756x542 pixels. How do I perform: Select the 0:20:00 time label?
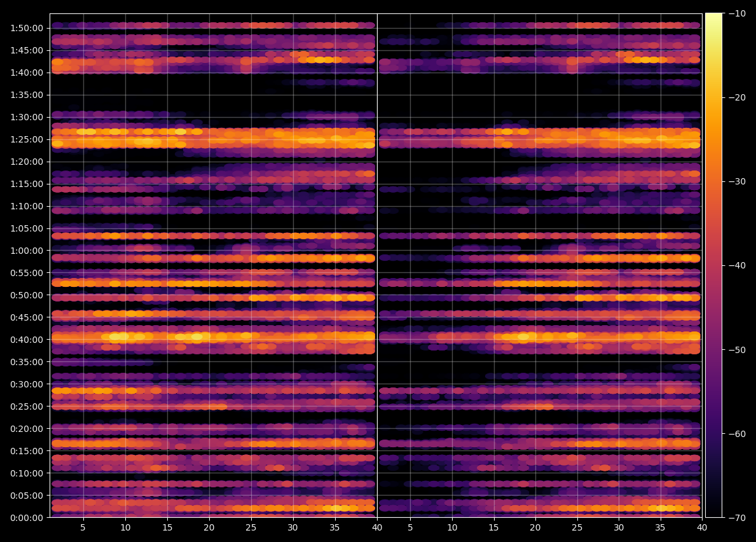click(x=27, y=429)
